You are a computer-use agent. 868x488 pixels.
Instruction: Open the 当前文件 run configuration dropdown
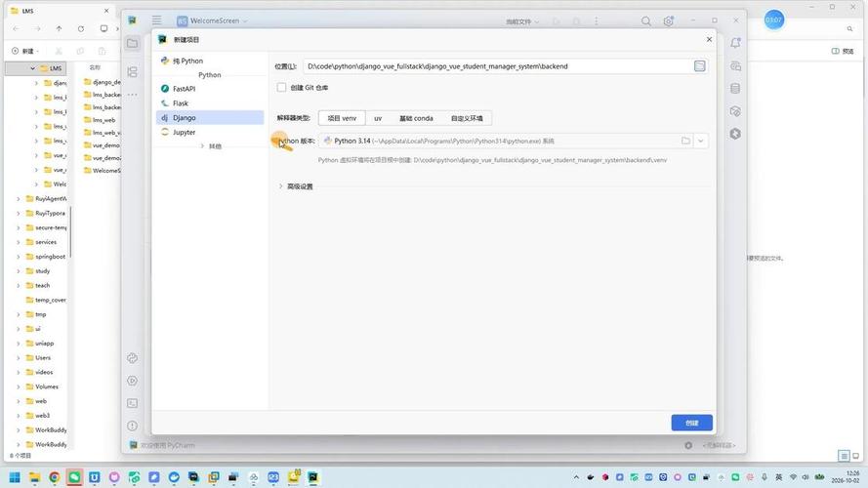[521, 21]
